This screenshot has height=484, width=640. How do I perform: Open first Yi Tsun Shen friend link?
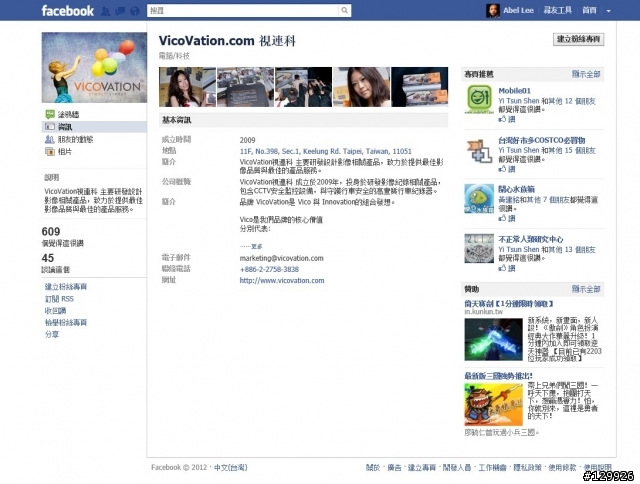519,101
